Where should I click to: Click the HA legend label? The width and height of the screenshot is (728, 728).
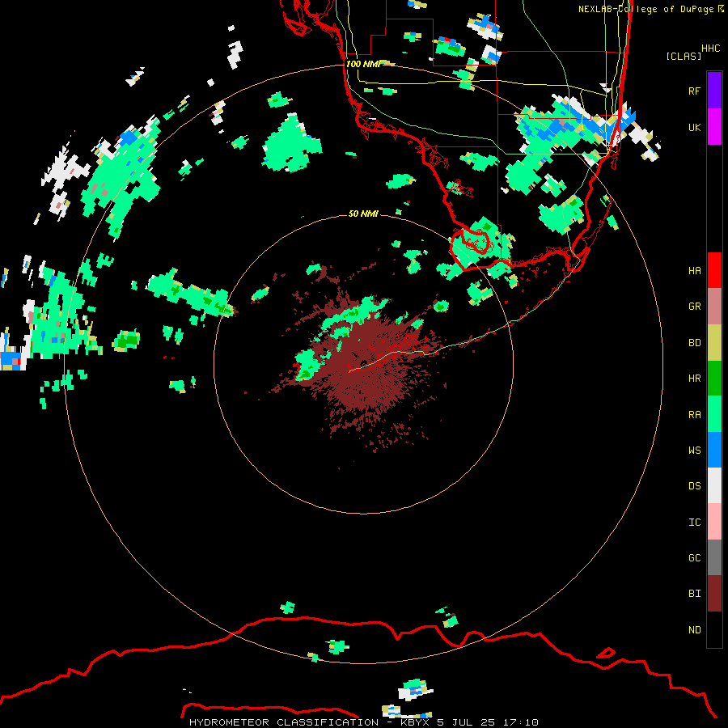(694, 270)
